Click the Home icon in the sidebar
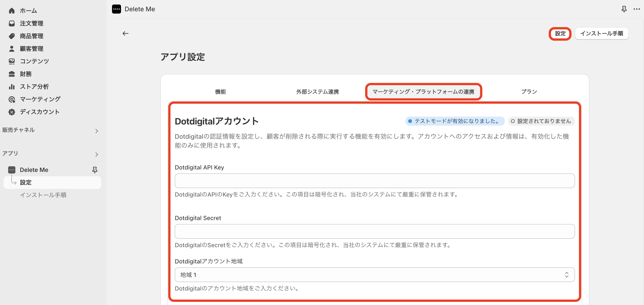 click(x=12, y=11)
